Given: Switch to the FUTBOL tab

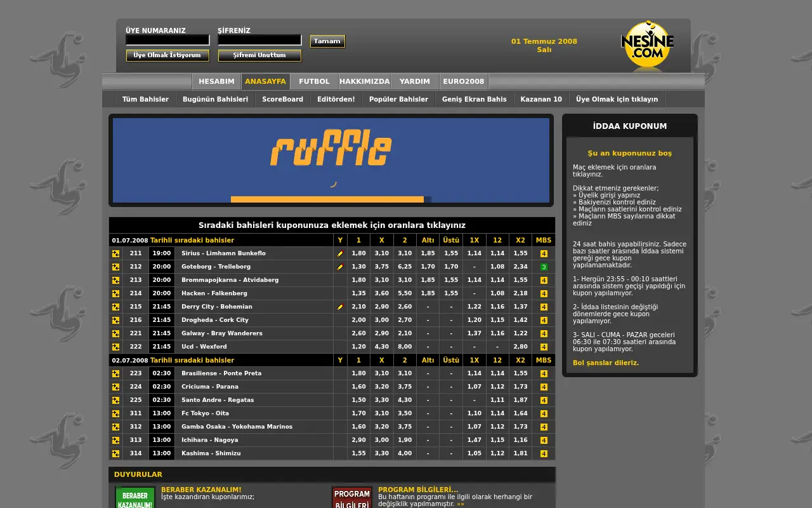Looking at the screenshot, I should 314,81.
